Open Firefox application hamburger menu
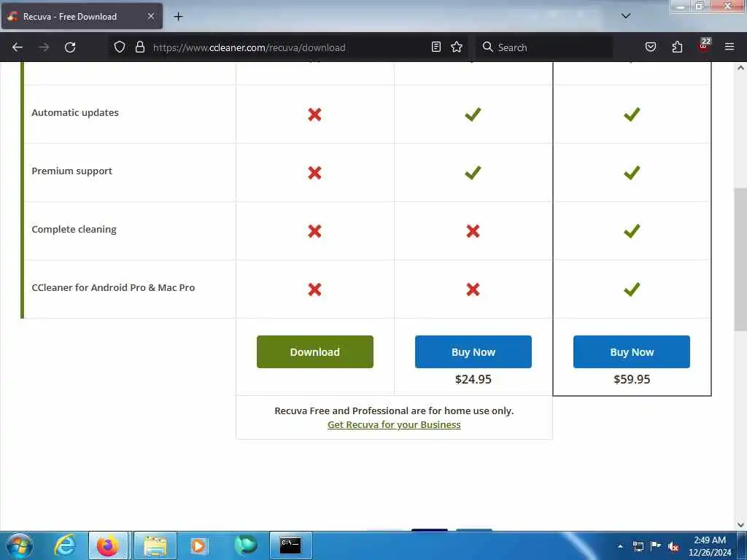 (x=729, y=47)
